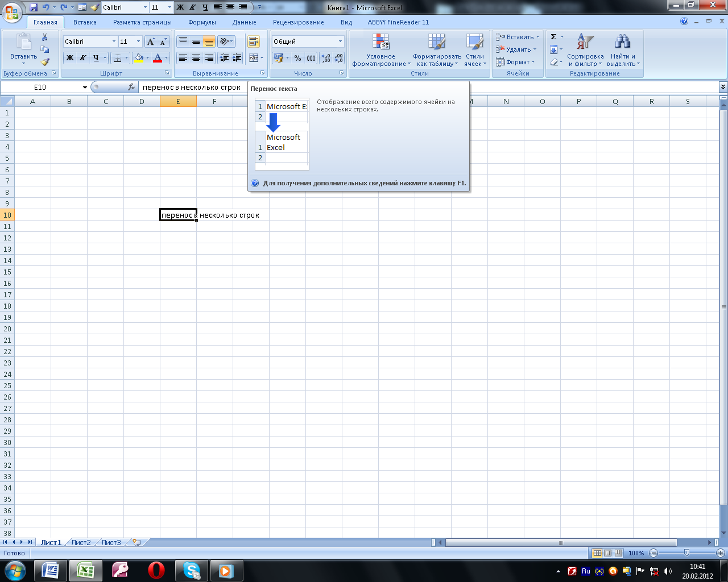Toggle bold (Ж) in the Шрифт group
The height and width of the screenshot is (582, 728).
69,58
